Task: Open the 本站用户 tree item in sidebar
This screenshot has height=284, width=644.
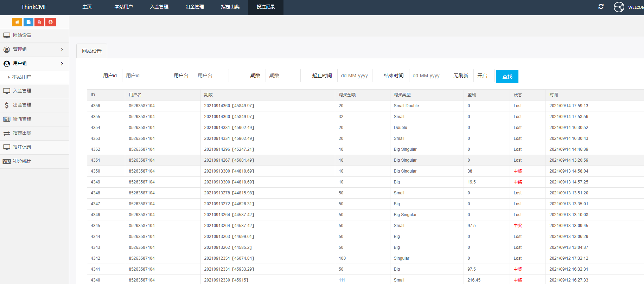Action: [x=22, y=77]
